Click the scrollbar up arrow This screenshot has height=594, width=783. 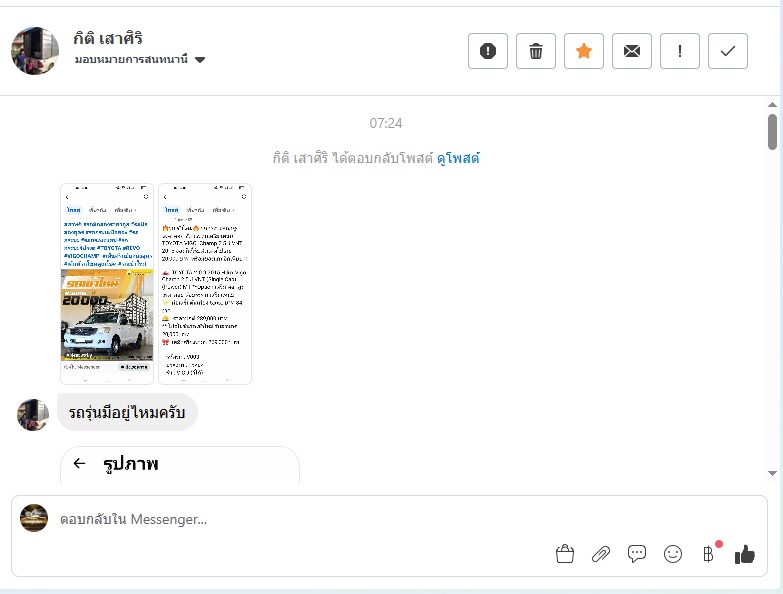(x=773, y=105)
